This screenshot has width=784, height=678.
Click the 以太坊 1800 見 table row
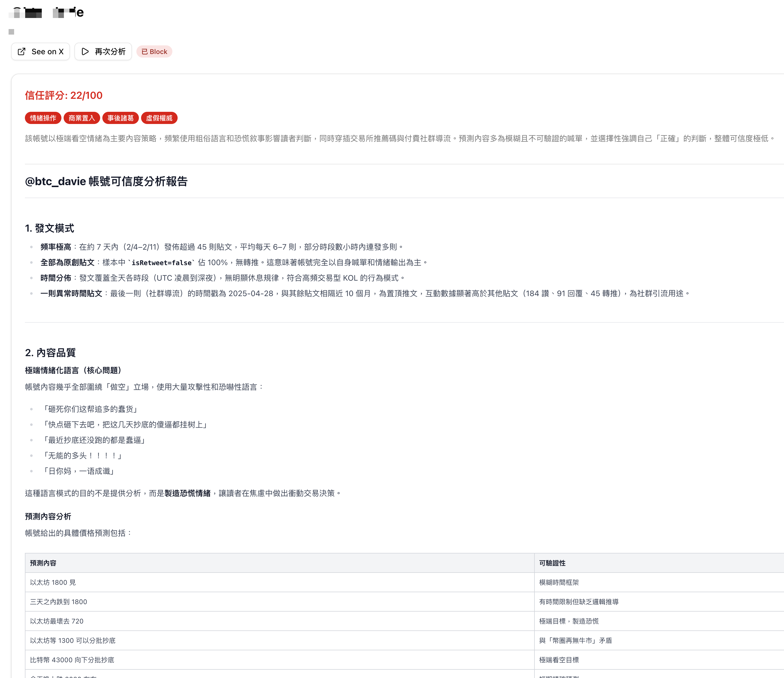point(53,583)
